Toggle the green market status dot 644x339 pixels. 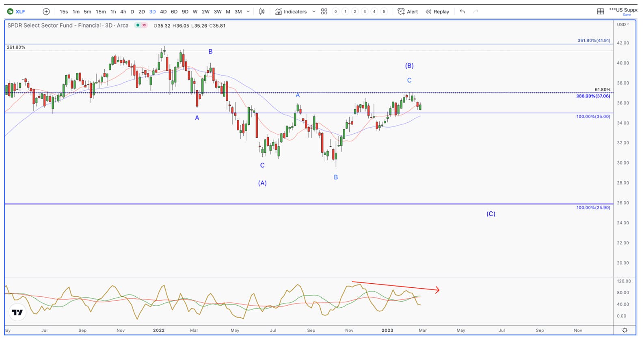pos(138,25)
